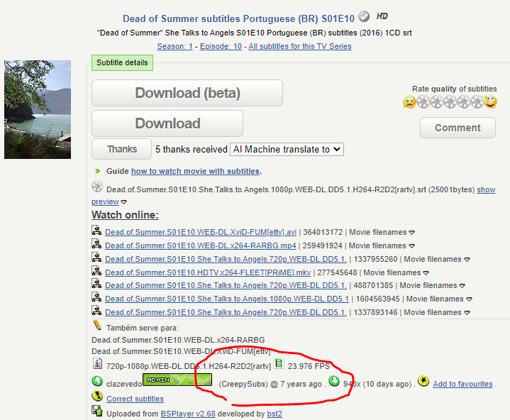Open the 'bst2' developer link

[275, 414]
